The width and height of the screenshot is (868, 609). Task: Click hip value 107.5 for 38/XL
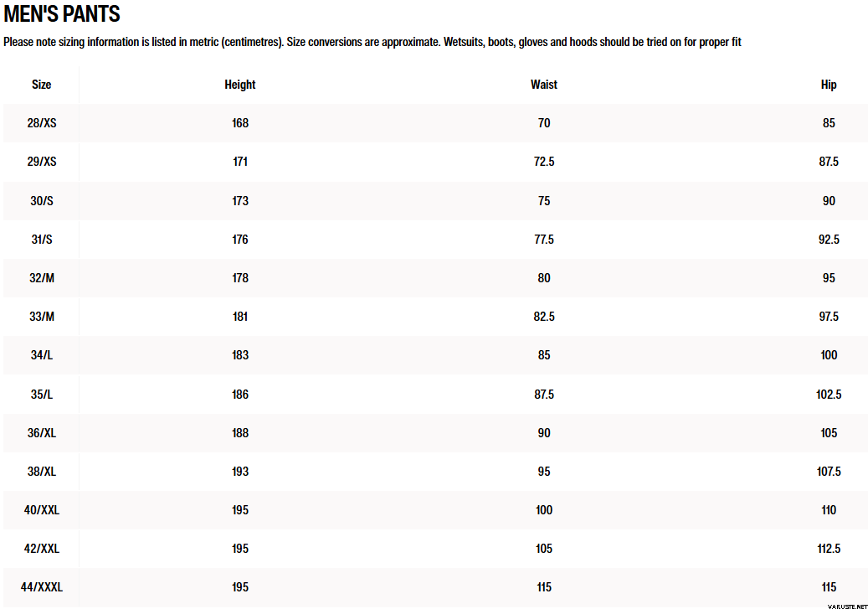(x=829, y=472)
